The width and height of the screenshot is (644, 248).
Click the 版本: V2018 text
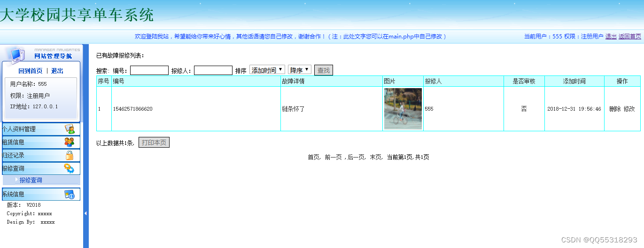tap(23, 205)
